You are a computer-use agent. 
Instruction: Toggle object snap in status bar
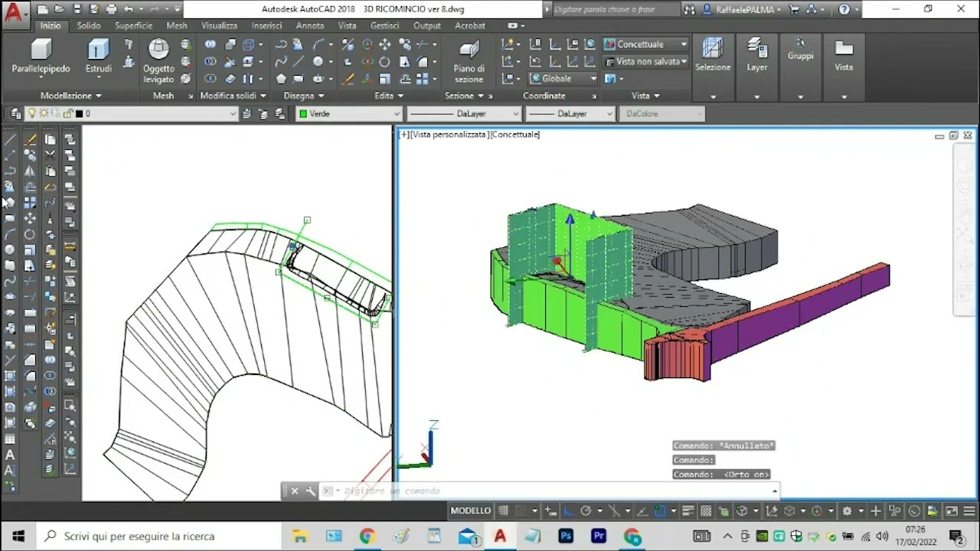coord(660,510)
